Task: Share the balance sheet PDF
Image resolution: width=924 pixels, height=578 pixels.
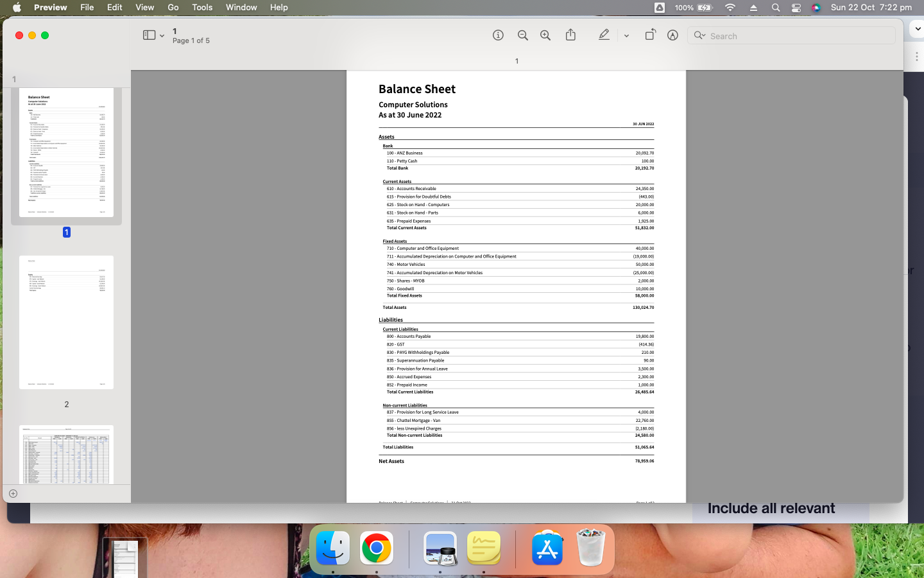Action: point(570,35)
